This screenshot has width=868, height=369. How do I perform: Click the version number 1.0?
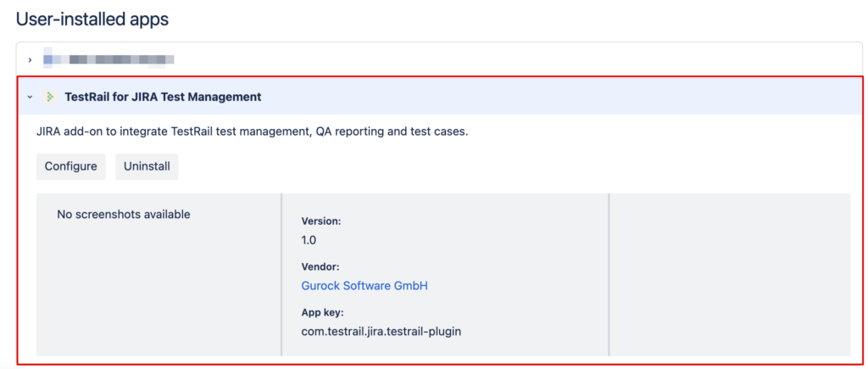(x=309, y=240)
